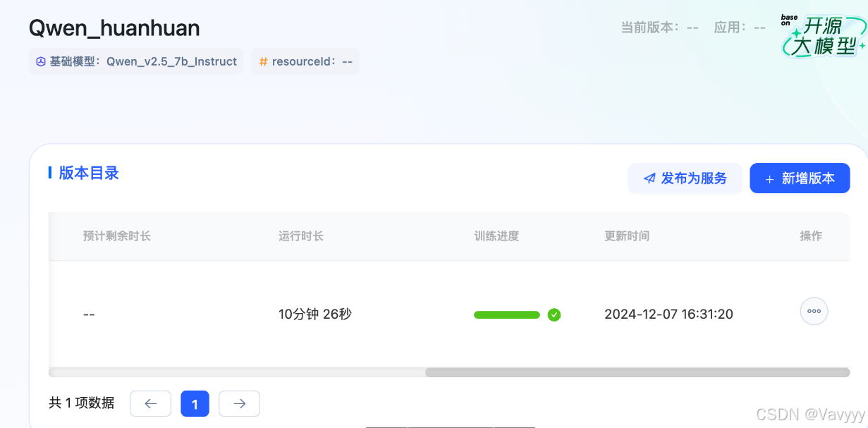The image size is (868, 428).
Task: Click the -- estimated remaining time cell
Action: point(89,314)
